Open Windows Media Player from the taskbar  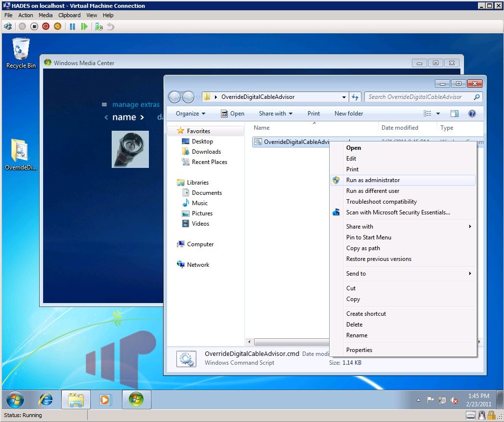106,400
